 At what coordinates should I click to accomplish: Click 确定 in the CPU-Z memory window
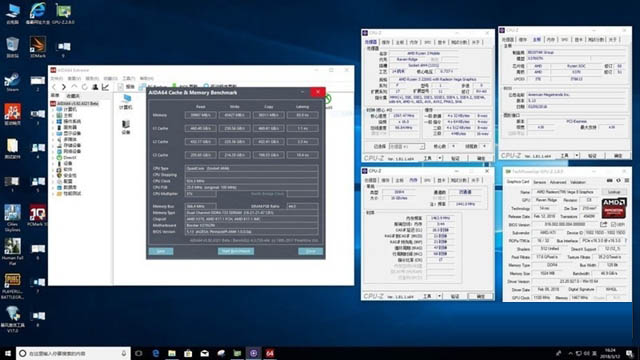(480, 296)
